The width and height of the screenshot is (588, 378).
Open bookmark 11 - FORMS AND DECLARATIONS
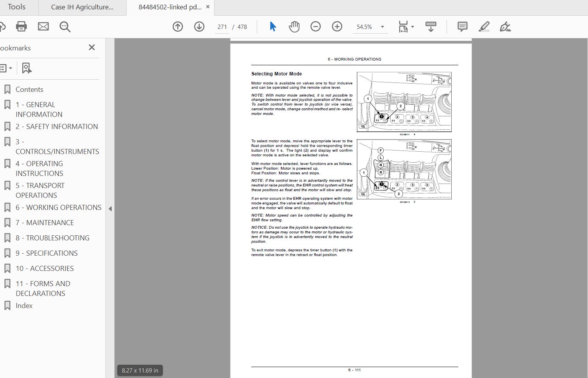[x=43, y=288]
